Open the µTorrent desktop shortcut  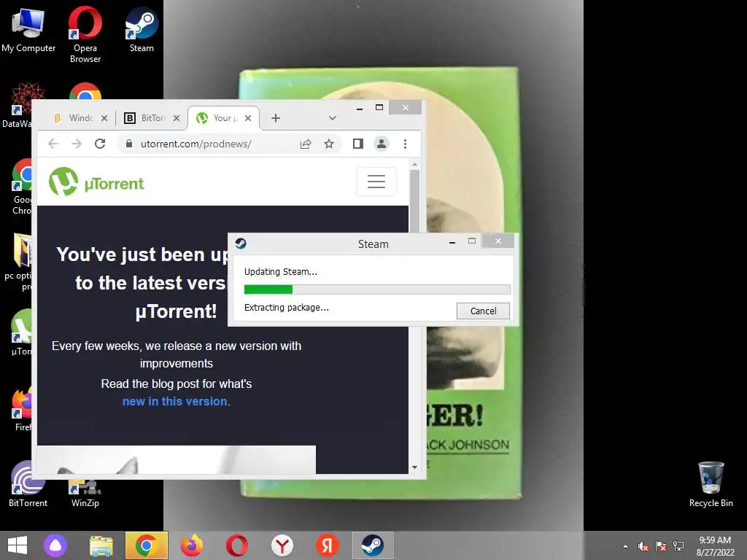21,332
